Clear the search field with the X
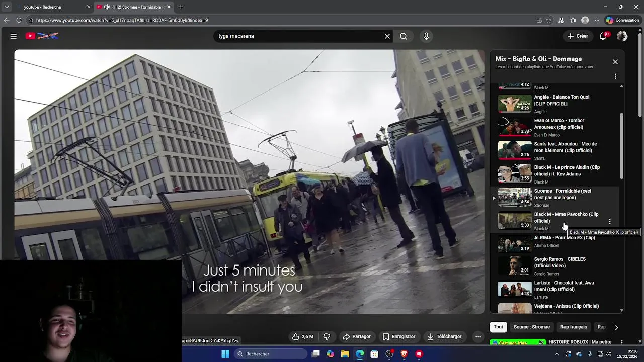This screenshot has width=644, height=362. (387, 36)
